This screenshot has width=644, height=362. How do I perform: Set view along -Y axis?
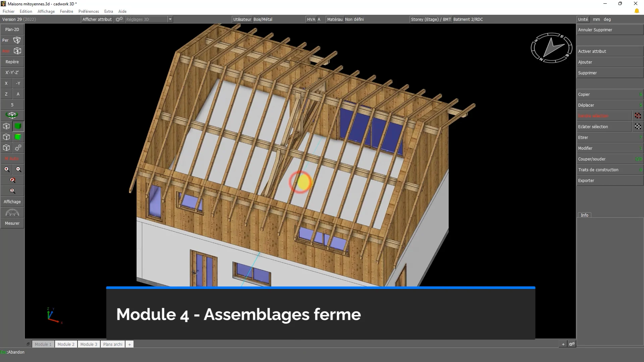(18, 83)
